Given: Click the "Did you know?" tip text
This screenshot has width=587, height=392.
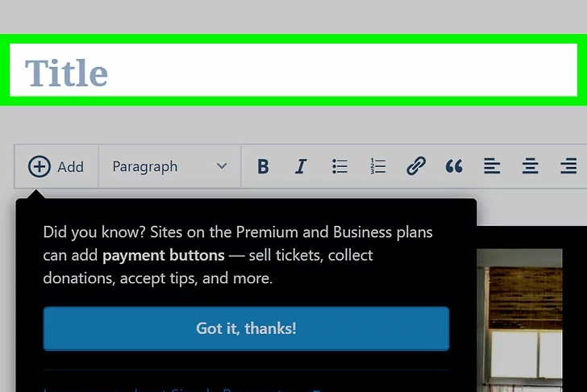Looking at the screenshot, I should [x=89, y=232].
